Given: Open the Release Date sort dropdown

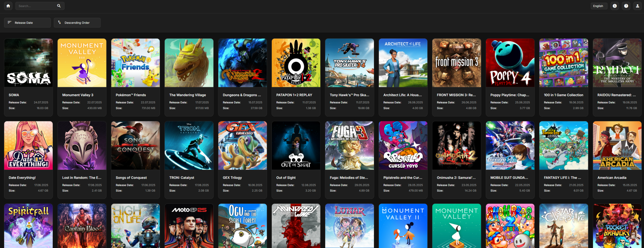Looking at the screenshot, I should [27, 23].
